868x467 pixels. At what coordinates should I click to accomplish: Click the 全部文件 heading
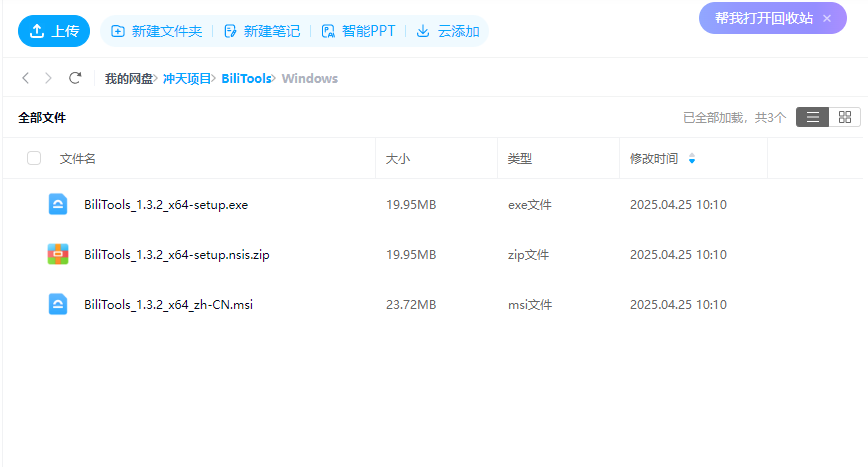click(x=42, y=117)
